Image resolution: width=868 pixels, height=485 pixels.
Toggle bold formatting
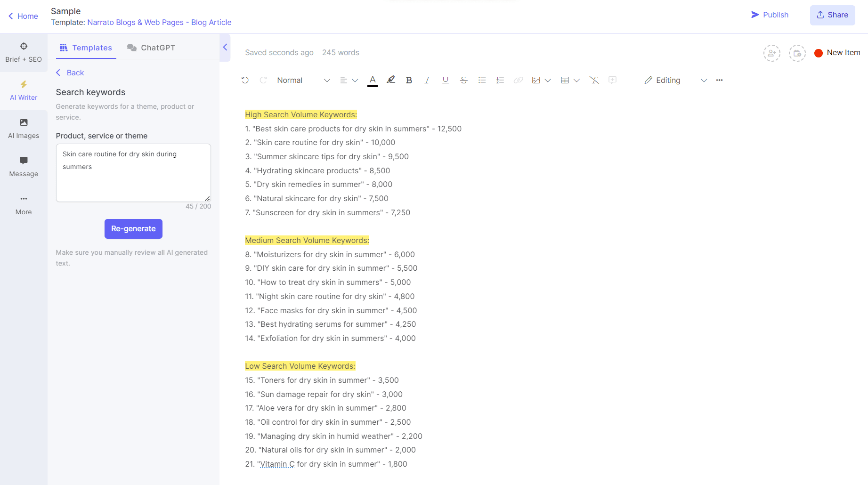pos(409,80)
